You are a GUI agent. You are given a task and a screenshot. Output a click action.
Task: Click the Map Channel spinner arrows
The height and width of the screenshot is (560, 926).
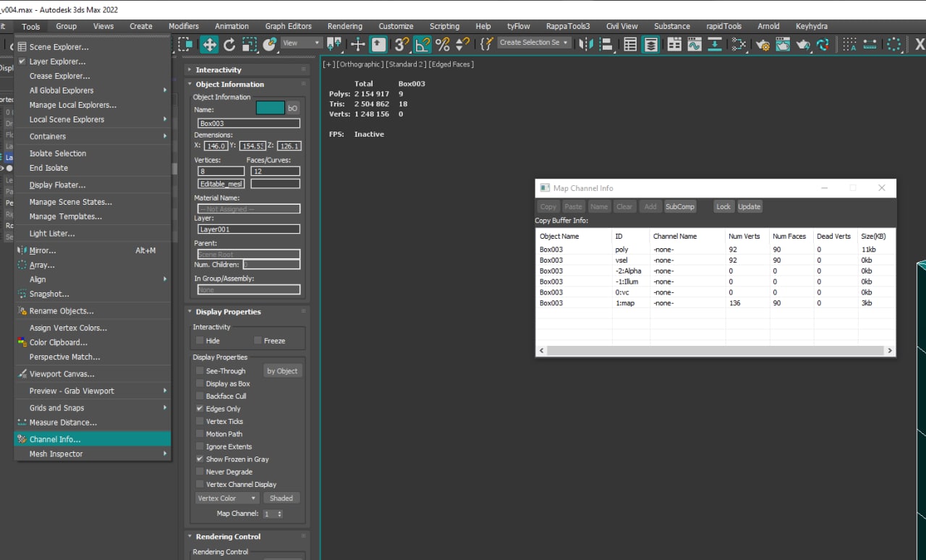pyautogui.click(x=280, y=514)
